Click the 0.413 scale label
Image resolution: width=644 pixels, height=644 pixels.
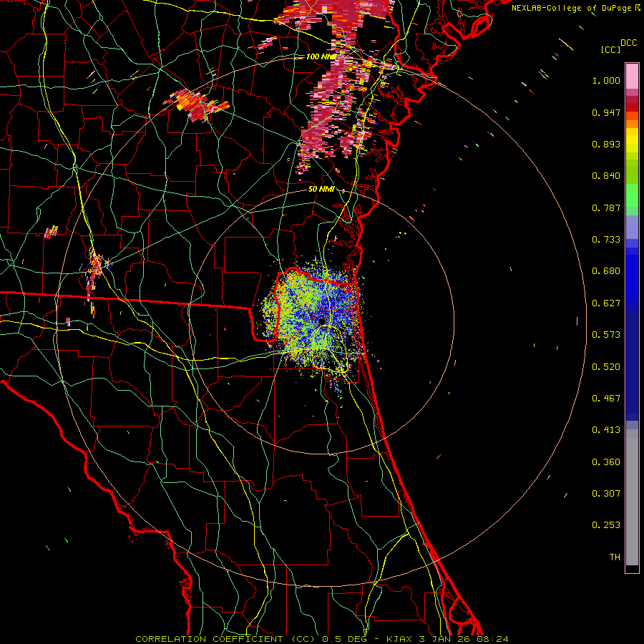tap(606, 430)
